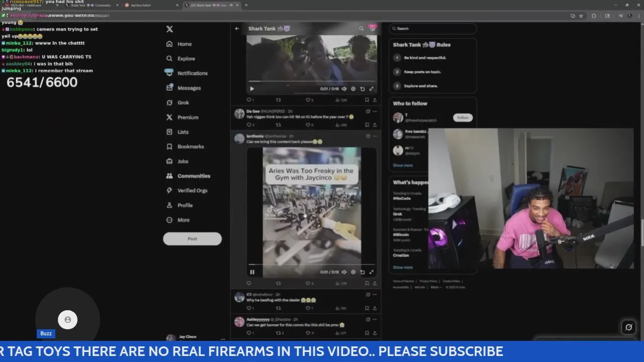
Task: Open more options on Da Gee post
Action: coord(375,111)
